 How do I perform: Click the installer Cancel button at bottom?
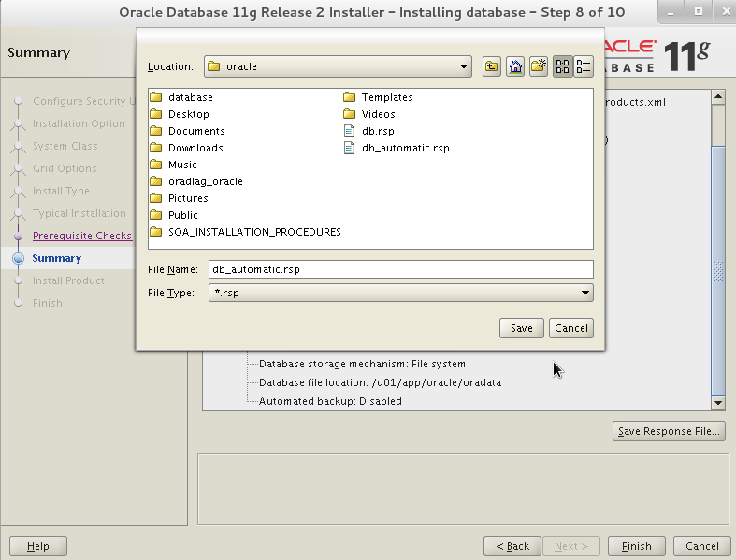pos(701,546)
